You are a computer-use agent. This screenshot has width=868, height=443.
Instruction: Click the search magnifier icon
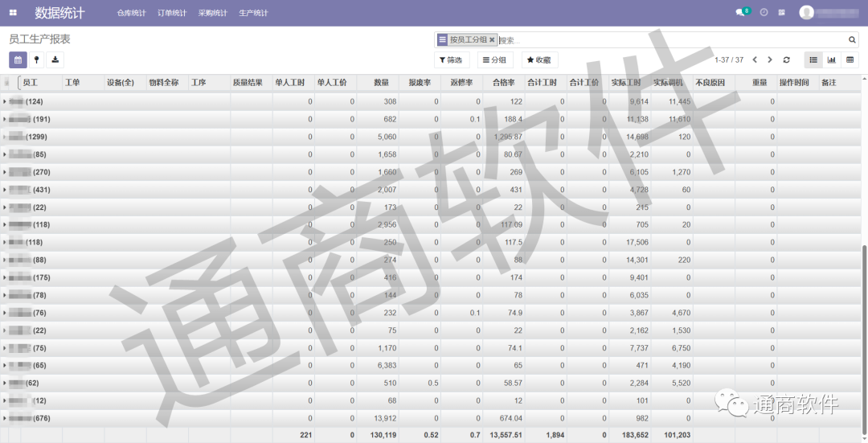pos(852,40)
